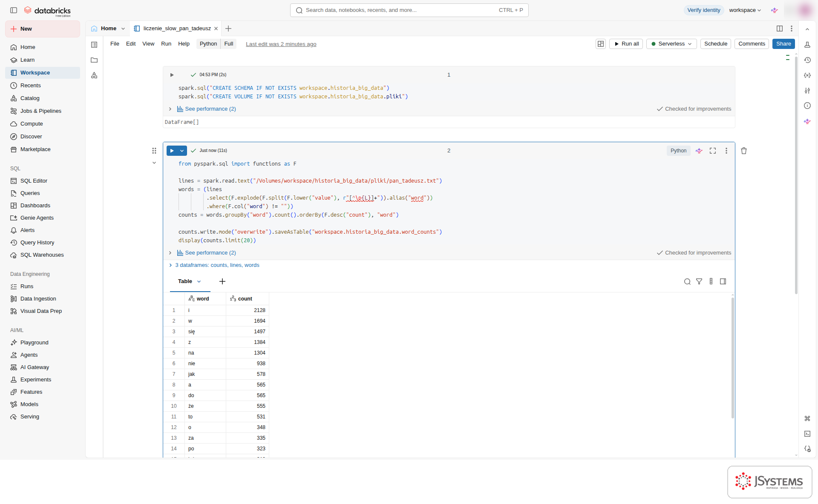
Task: Sort by the count column header
Action: tap(247, 299)
